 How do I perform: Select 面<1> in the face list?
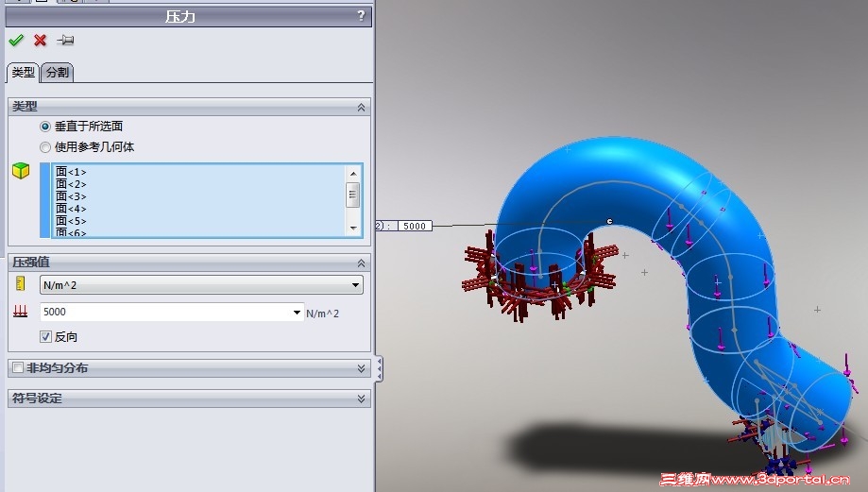[x=71, y=172]
